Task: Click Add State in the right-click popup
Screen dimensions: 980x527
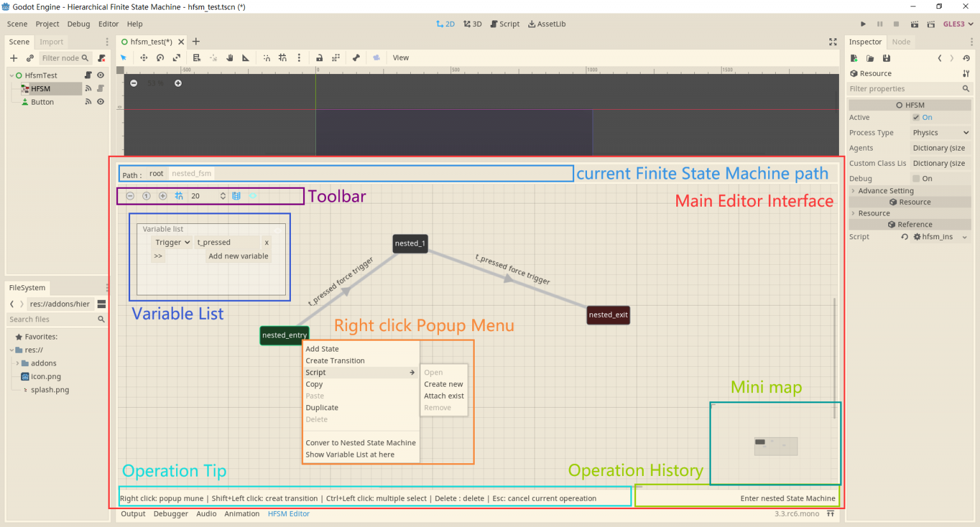Action: point(322,349)
